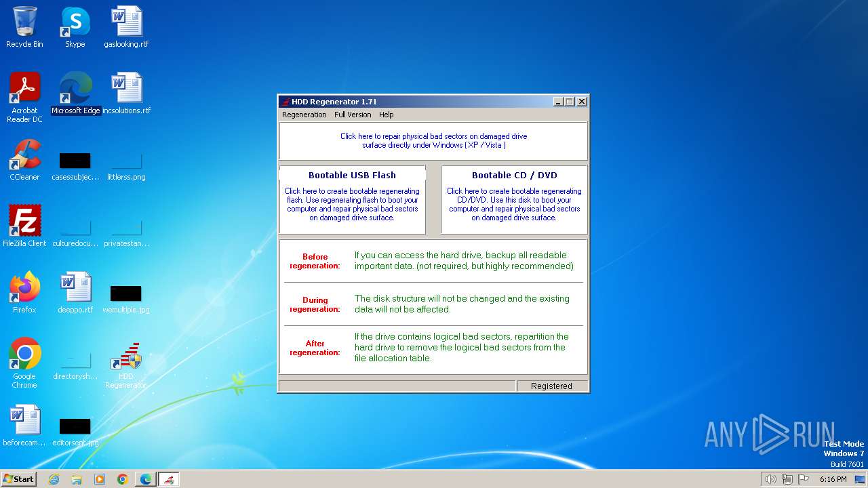Click the Bootable CD / DVD option
The image size is (868, 488).
[514, 200]
